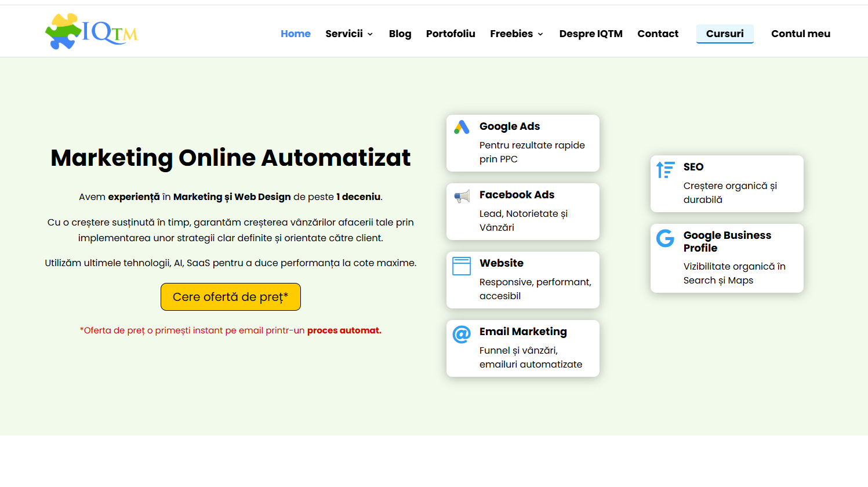The image size is (868, 487).
Task: Navigate to Despre IQTM page
Action: 590,34
